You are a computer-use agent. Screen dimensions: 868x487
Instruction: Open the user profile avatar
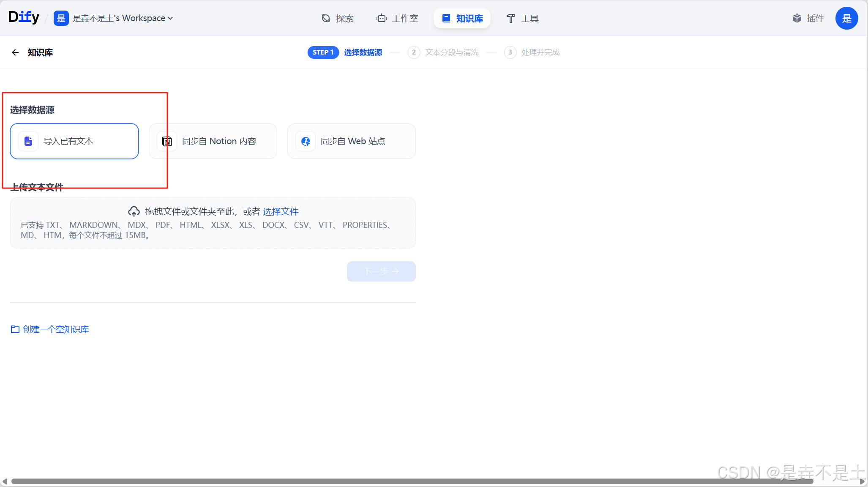click(846, 18)
